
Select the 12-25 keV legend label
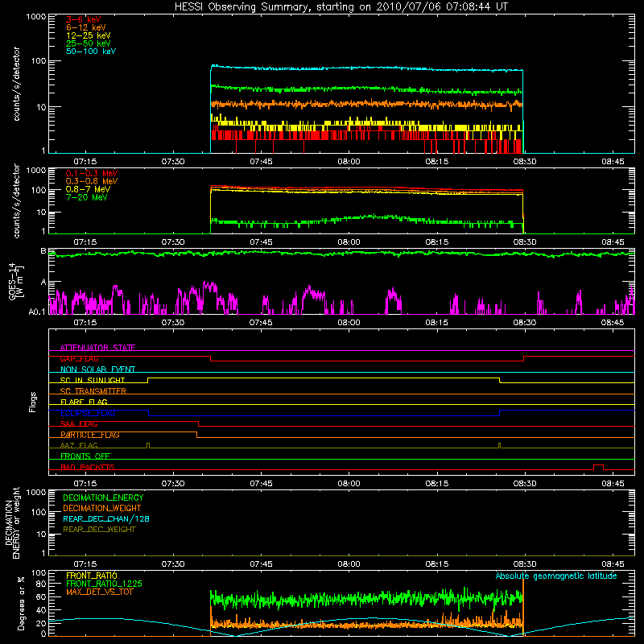[x=89, y=35]
